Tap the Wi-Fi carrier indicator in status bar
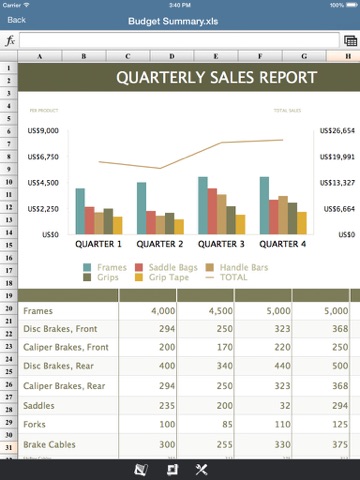 click(x=16, y=5)
